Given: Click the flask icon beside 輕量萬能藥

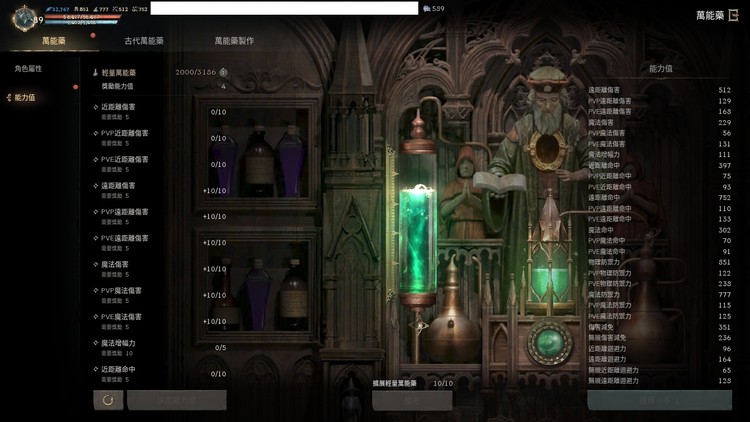Looking at the screenshot, I should (95, 73).
